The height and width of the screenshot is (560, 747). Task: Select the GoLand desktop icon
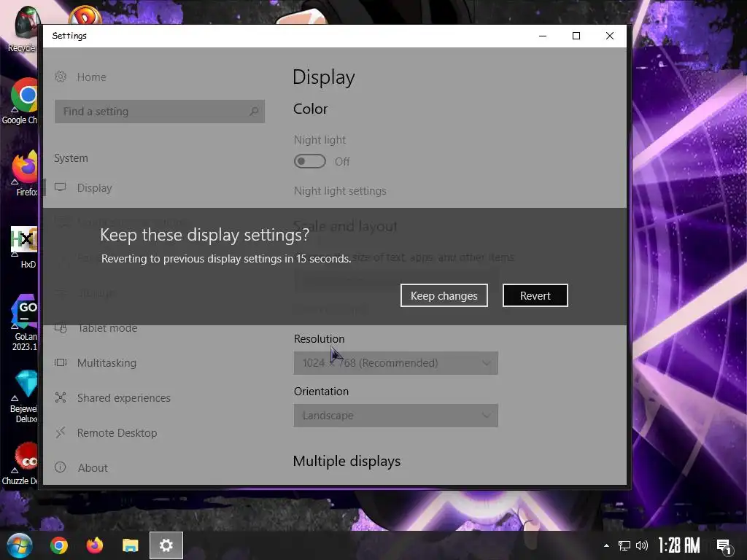point(24,323)
